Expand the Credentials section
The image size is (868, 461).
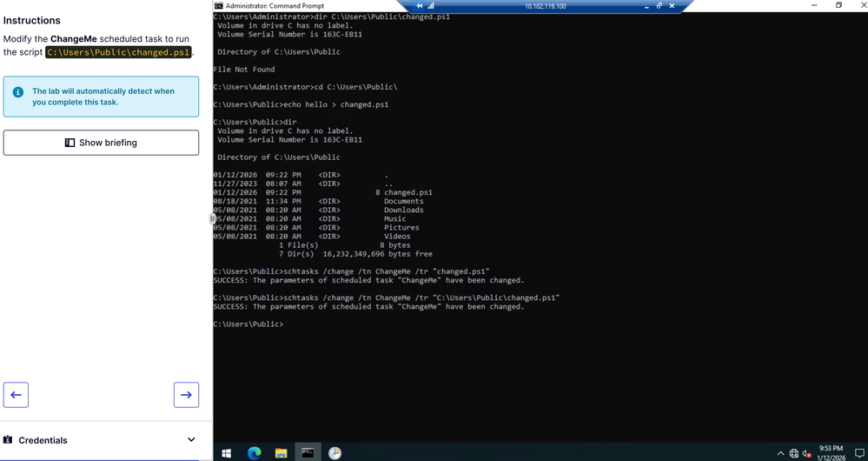pyautogui.click(x=191, y=440)
